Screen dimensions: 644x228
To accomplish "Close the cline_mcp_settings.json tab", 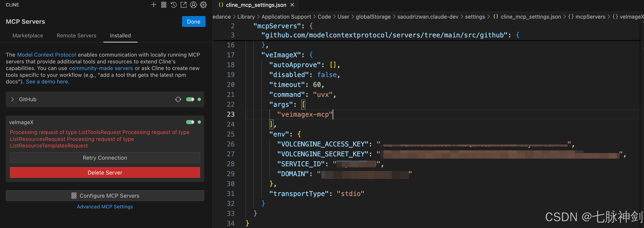I will pos(292,5).
